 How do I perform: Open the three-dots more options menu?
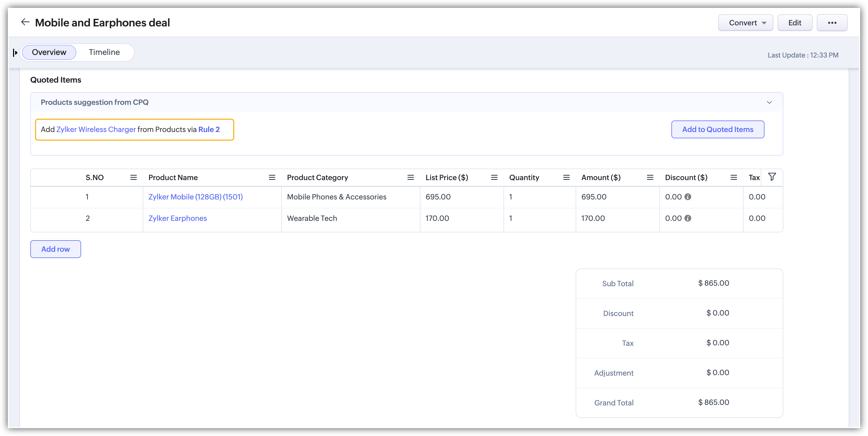[x=832, y=23]
